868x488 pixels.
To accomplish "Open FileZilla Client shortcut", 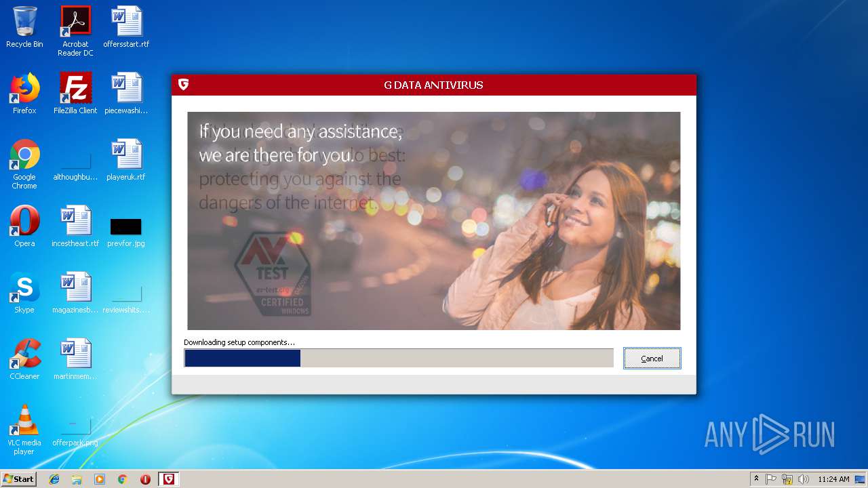I will (75, 94).
